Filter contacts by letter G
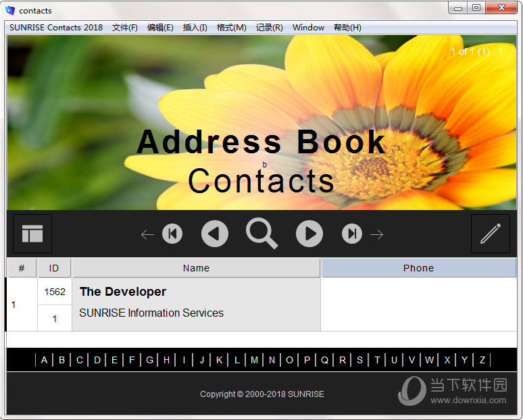 coord(149,360)
